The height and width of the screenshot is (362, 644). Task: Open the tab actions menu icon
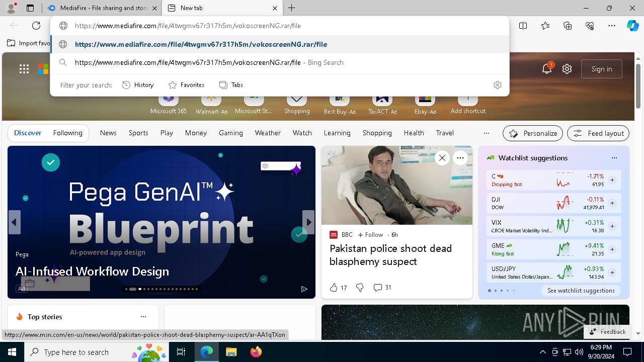[x=30, y=8]
